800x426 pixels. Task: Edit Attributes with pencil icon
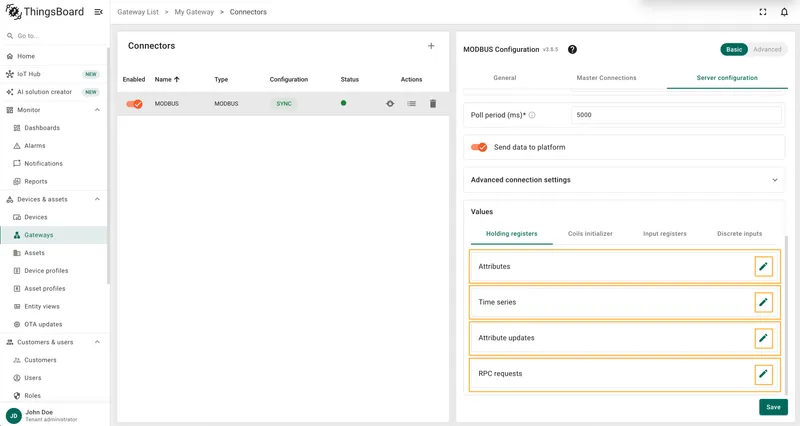[x=763, y=266]
